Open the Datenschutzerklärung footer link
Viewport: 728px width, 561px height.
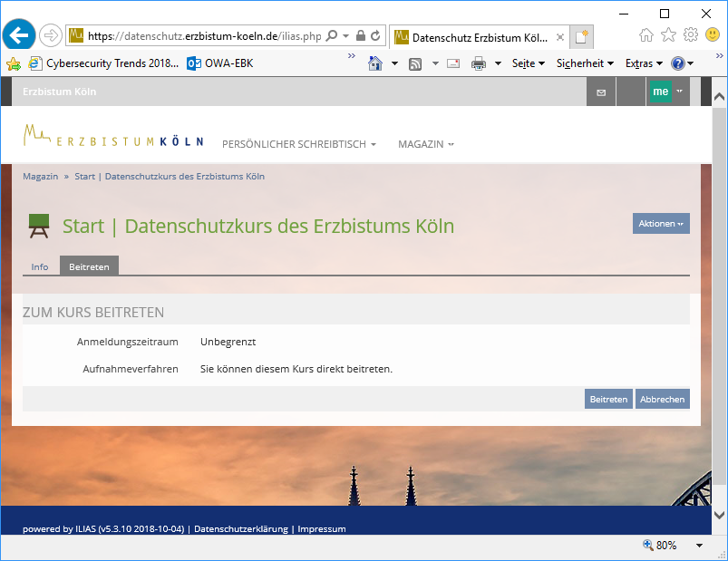click(x=241, y=529)
